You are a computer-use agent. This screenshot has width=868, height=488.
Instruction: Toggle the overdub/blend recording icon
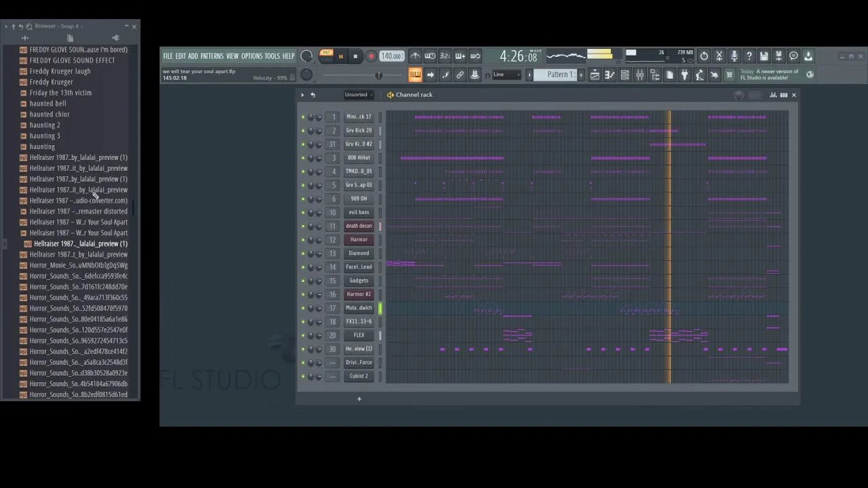tap(460, 56)
